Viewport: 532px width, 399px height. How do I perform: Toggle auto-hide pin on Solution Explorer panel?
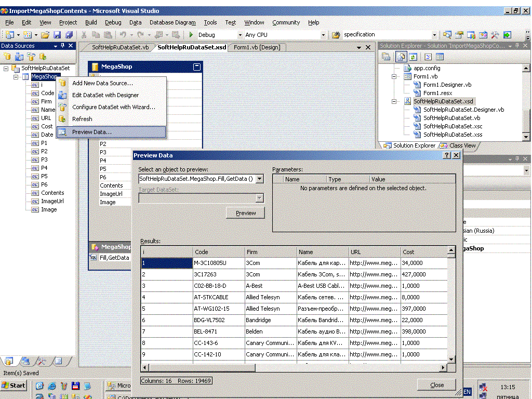pos(517,46)
